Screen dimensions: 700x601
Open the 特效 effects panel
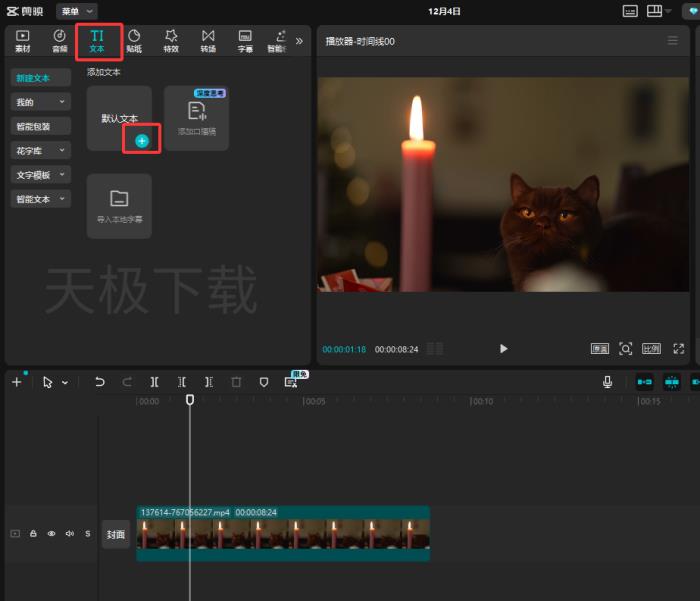tap(171, 41)
